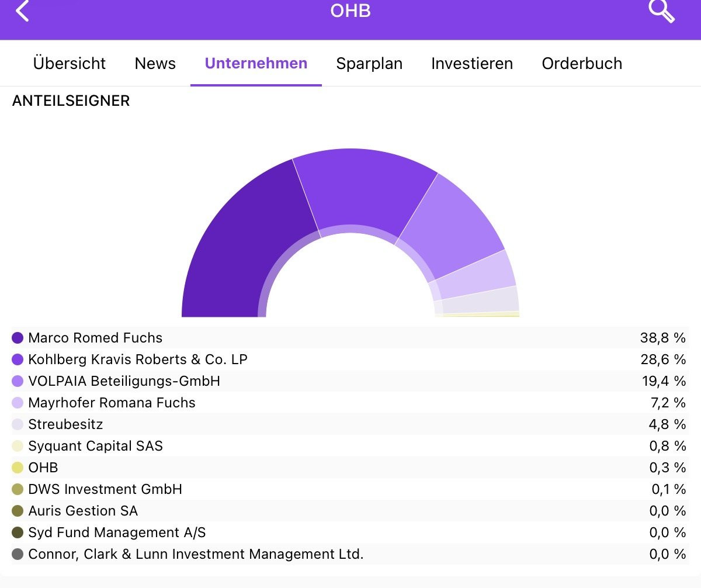Open the Orderbuch tab

coord(582,63)
